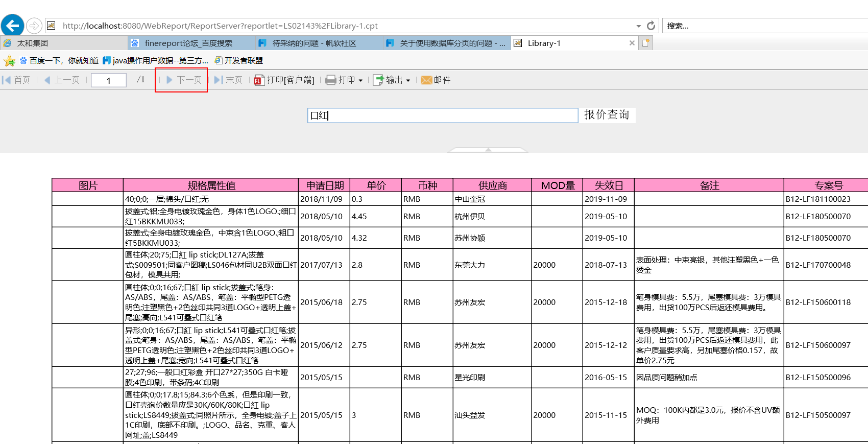Screen dimensions: 868x444
Task: Click the 口红 search text field
Action: pos(443,115)
